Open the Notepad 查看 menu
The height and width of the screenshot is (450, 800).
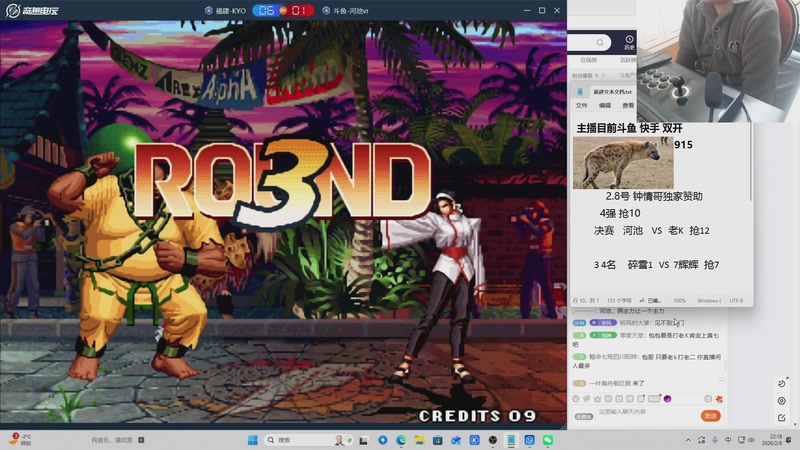point(628,106)
